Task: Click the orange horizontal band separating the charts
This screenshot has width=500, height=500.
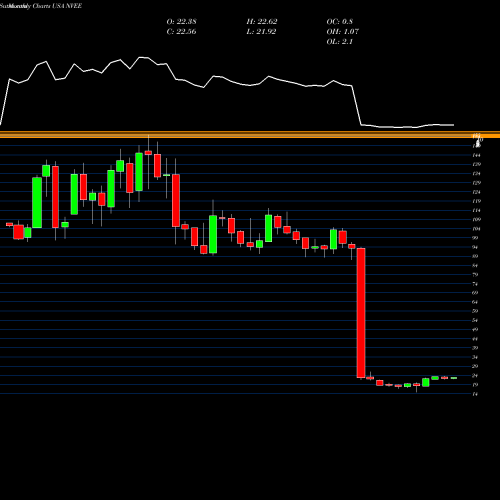Action: pyautogui.click(x=250, y=134)
